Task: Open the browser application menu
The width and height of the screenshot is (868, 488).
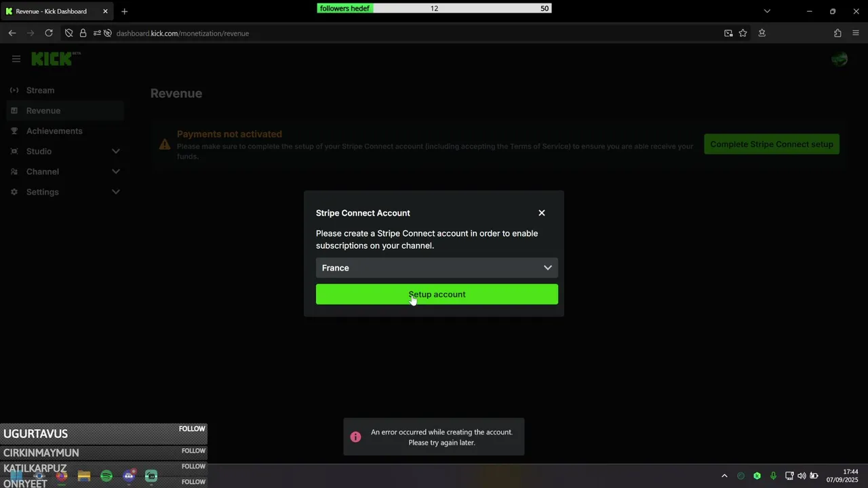Action: tap(856, 33)
